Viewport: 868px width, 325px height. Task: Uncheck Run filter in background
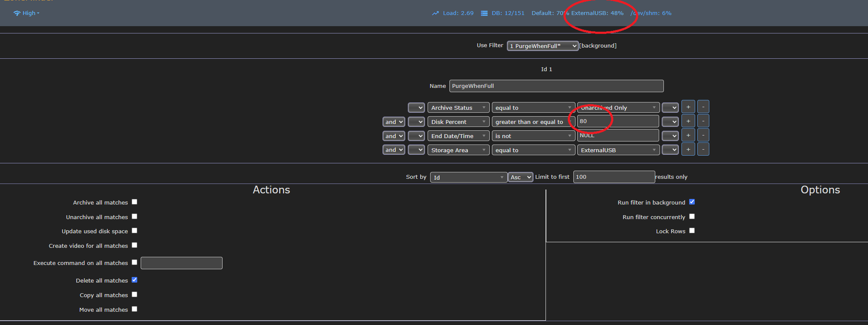click(692, 202)
